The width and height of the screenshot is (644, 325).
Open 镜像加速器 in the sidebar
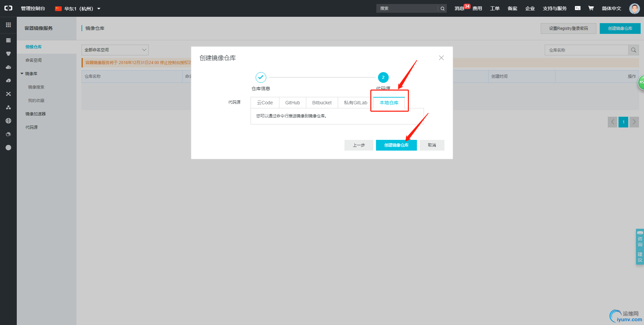36,114
